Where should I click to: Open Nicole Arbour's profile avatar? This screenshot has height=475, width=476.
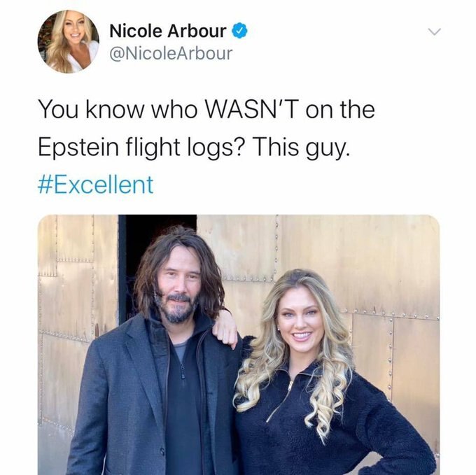[69, 41]
